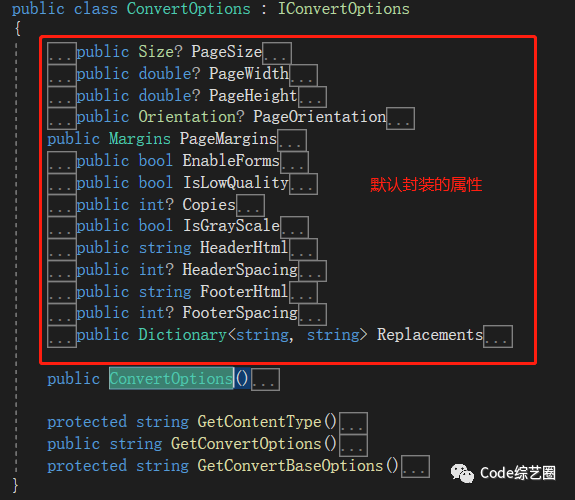The image size is (575, 500).
Task: Expand collapsed body after HeaderSpacing property
Action: click(x=312, y=271)
